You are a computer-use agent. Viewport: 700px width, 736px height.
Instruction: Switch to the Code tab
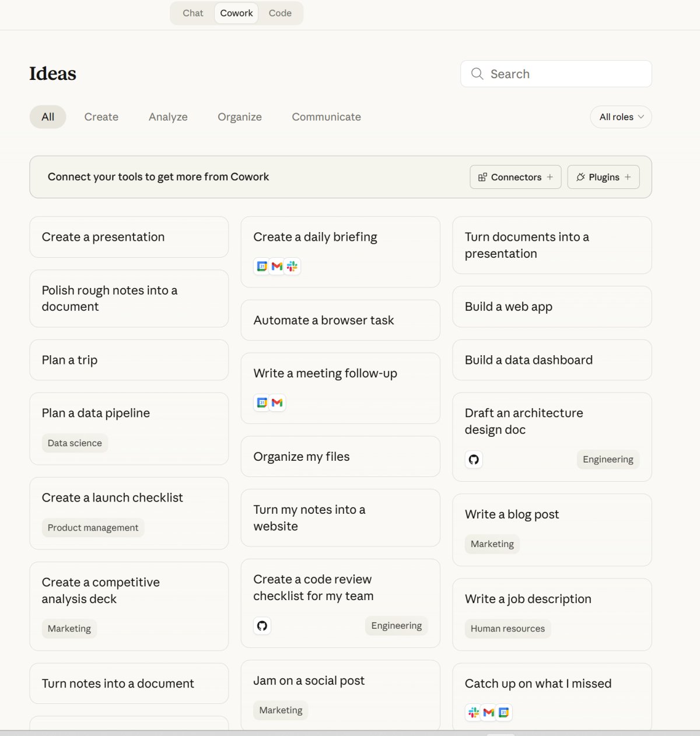click(280, 13)
